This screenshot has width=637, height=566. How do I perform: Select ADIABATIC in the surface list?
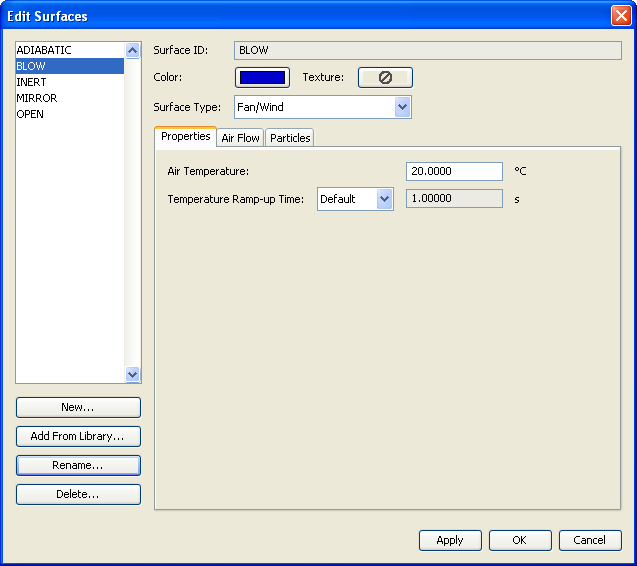pos(44,50)
